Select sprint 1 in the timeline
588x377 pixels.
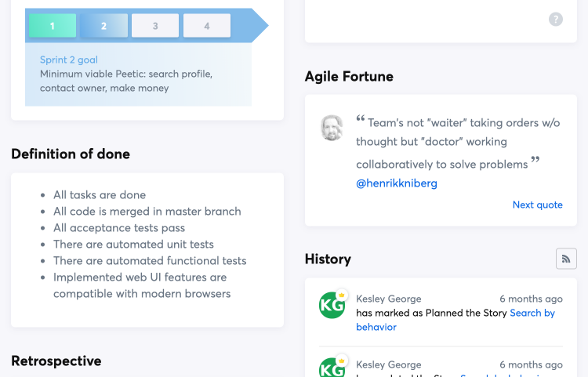point(53,26)
